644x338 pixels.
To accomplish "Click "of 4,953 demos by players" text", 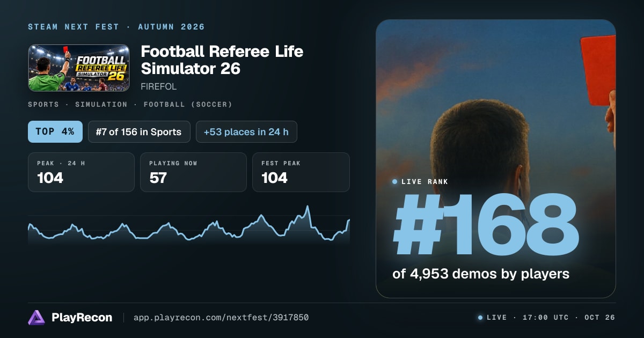I will pyautogui.click(x=481, y=274).
